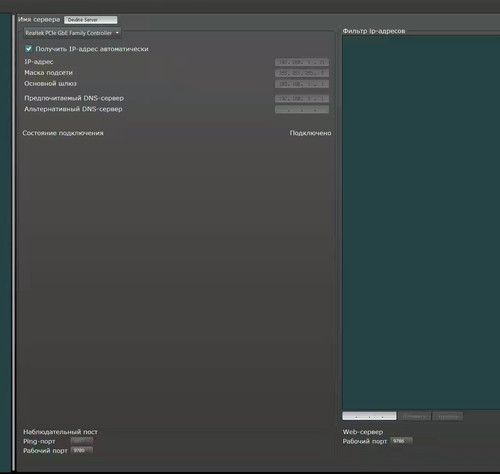Image resolution: width=500 pixels, height=474 pixels.
Task: Click the 'Получить IP-адрес автоматически' label
Action: 92,49
